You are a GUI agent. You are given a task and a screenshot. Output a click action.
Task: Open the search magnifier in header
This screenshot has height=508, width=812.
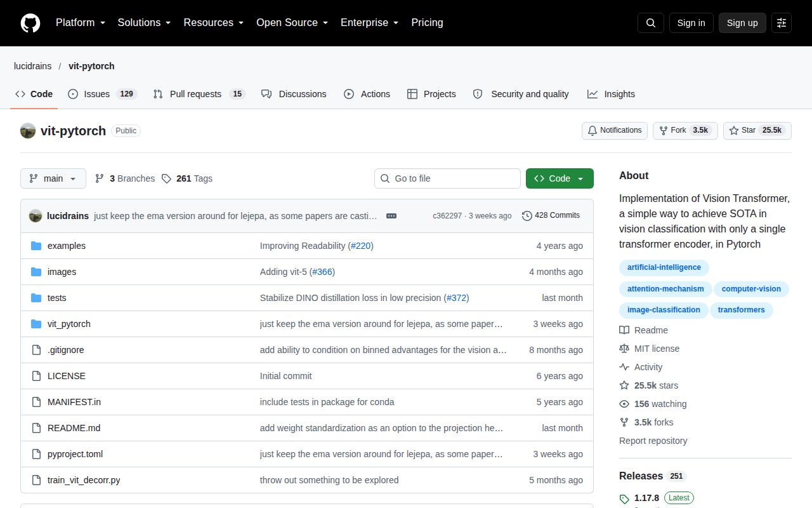pos(651,23)
